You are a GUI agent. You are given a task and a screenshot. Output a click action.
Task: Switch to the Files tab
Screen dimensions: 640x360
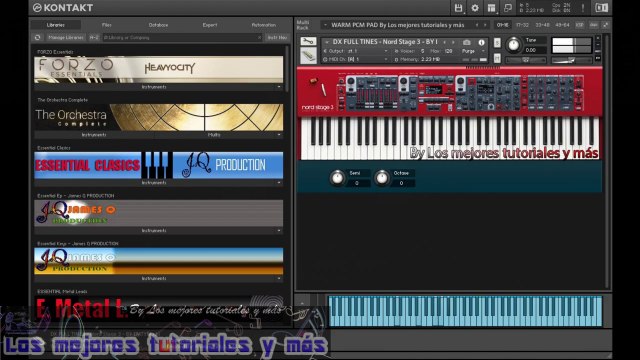[107, 25]
